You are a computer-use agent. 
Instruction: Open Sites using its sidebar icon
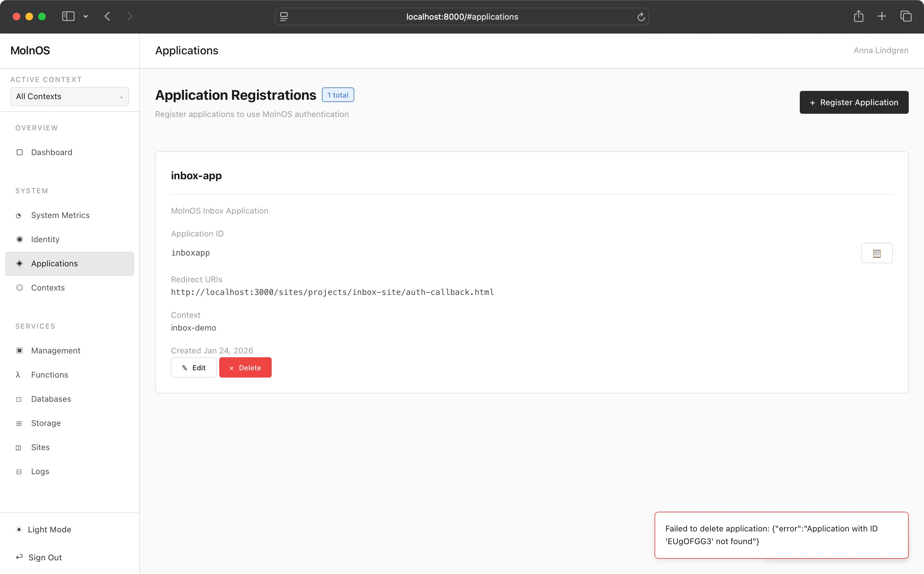(x=19, y=448)
